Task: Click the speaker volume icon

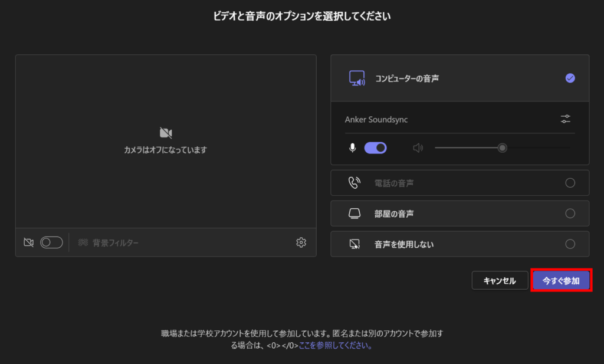Action: pos(418,147)
